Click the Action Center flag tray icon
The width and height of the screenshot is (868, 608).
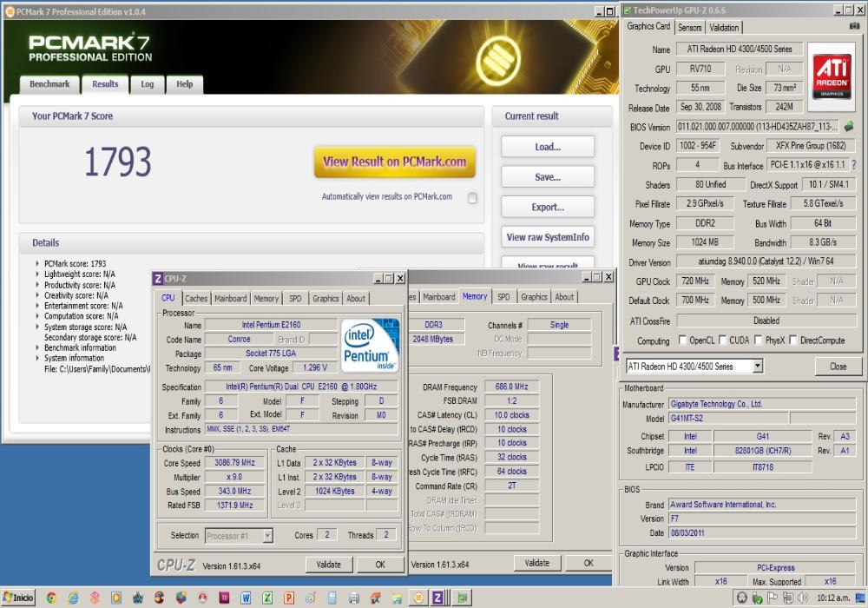773,598
